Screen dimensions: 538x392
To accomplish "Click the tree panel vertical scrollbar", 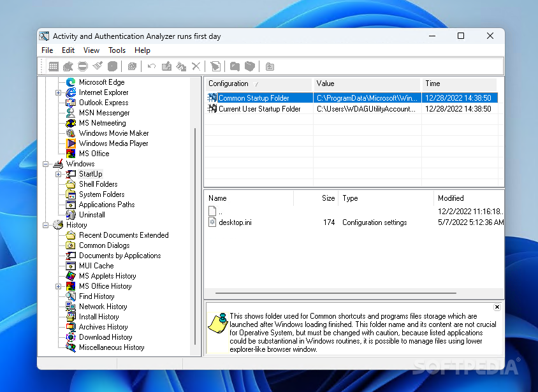I will pos(195,236).
